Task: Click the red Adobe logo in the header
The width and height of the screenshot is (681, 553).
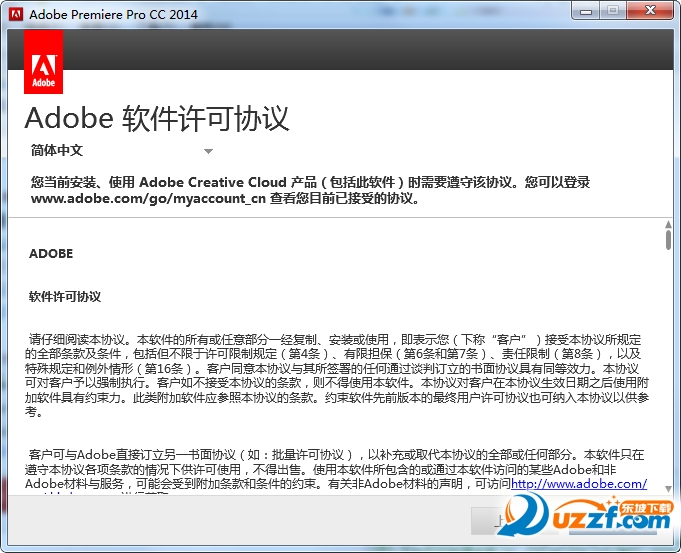Action: 43,61
